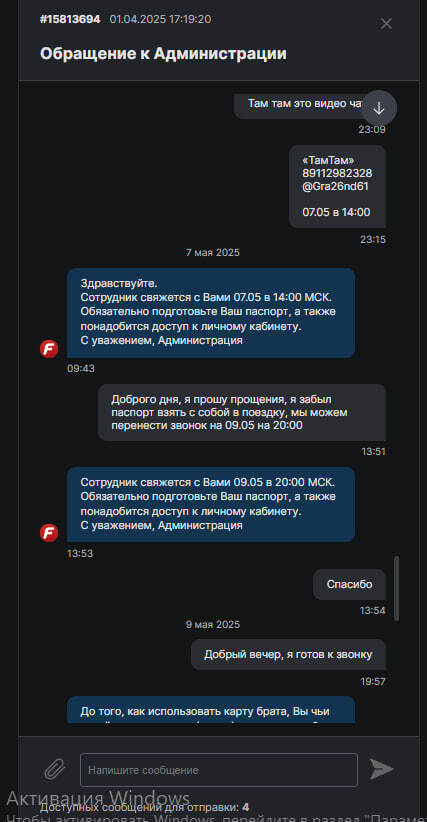Jump to latest messages with down arrow

[379, 109]
